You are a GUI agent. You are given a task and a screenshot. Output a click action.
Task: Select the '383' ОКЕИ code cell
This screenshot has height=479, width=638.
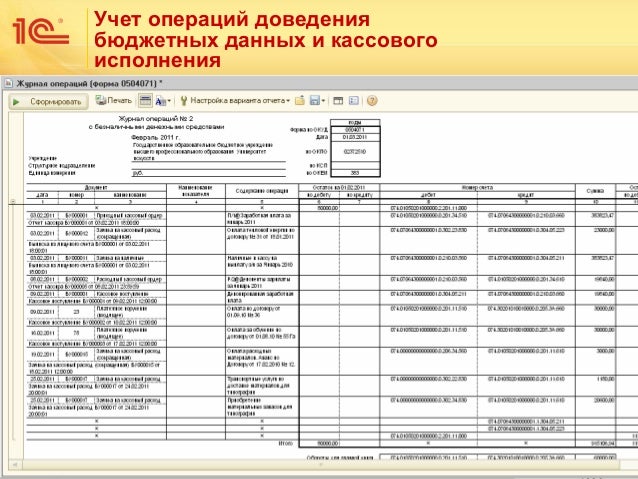click(x=355, y=173)
